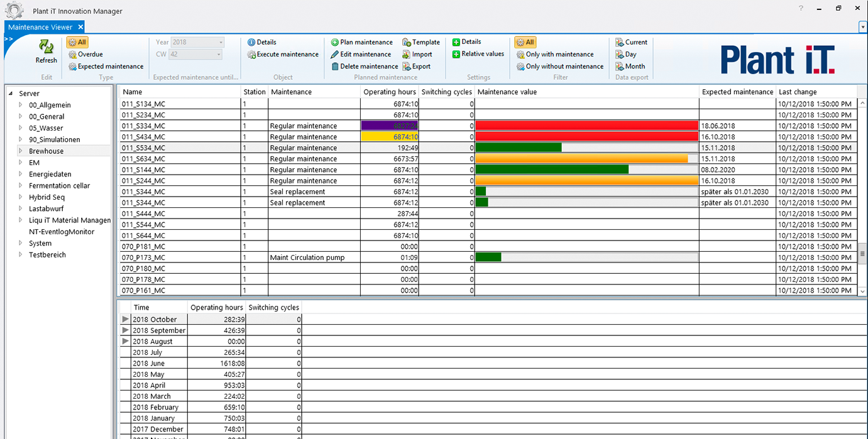
Task: Click the down arrow of table scrollbar
Action: [x=862, y=291]
